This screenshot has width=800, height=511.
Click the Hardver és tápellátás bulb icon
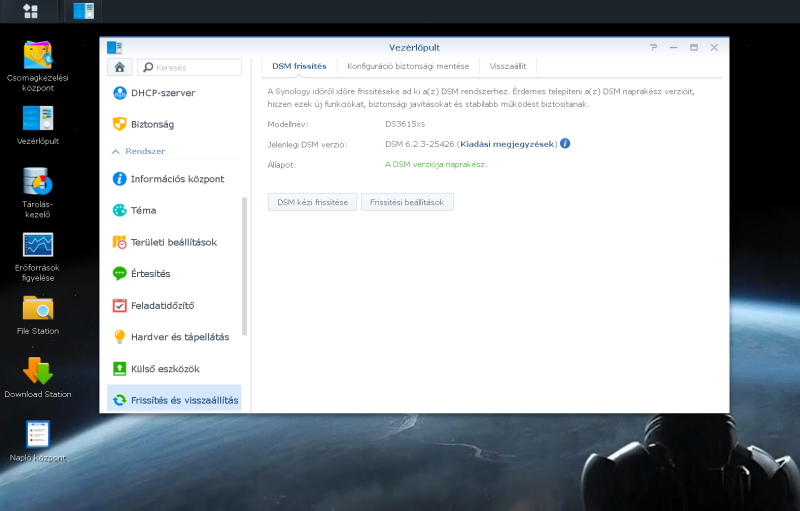119,337
